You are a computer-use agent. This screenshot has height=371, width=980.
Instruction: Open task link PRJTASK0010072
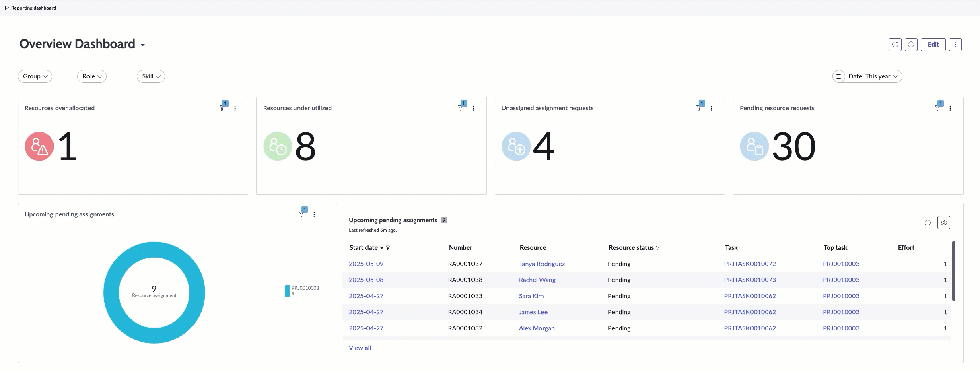pos(749,264)
